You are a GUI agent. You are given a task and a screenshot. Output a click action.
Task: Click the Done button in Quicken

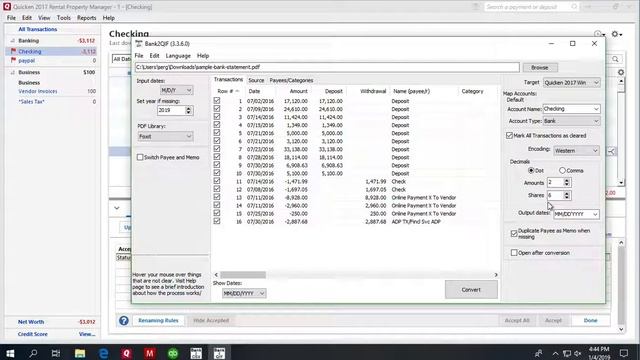click(x=590, y=320)
